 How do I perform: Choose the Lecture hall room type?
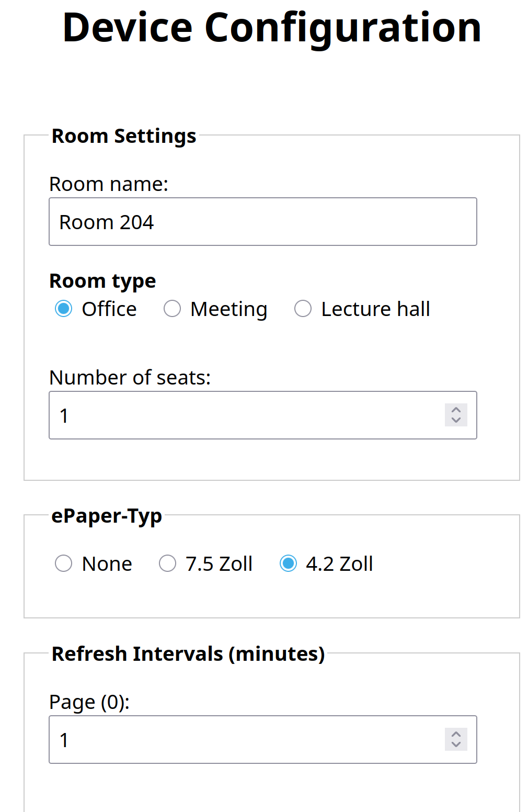303,309
